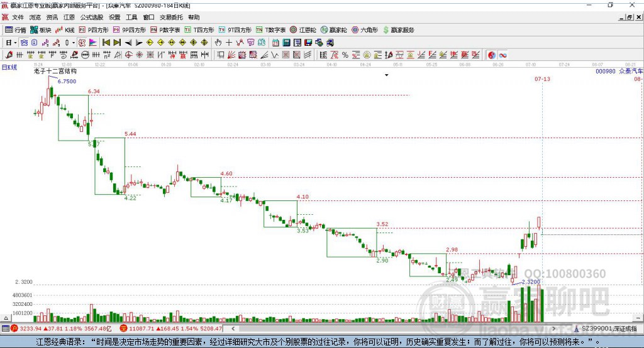Open the 工具 menu
644x348 pixels.
[x=131, y=17]
